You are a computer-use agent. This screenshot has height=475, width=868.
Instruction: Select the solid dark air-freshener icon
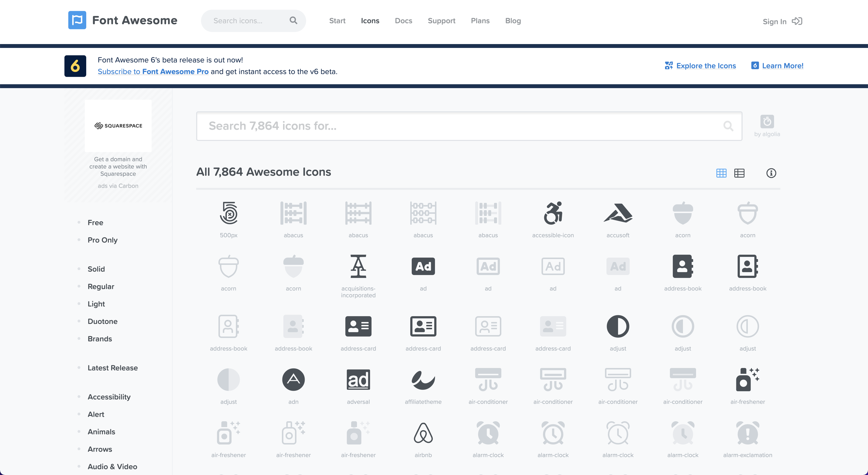click(748, 380)
